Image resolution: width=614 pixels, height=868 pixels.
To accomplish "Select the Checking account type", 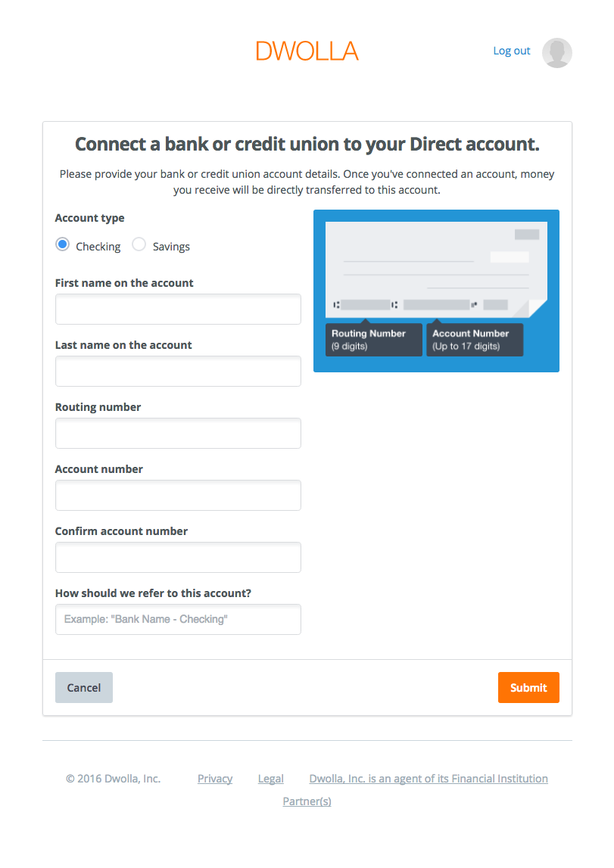I will tap(63, 245).
